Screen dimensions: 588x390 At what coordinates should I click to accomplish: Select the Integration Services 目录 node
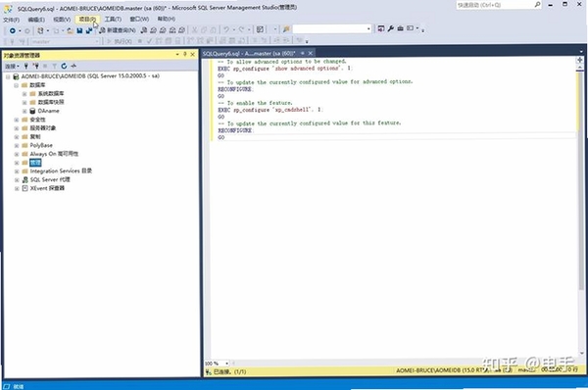pos(61,171)
